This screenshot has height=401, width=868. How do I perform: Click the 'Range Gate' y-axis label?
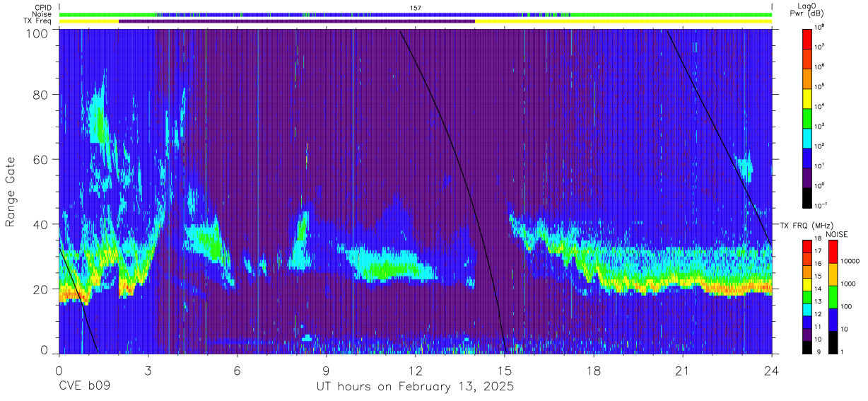tap(11, 192)
